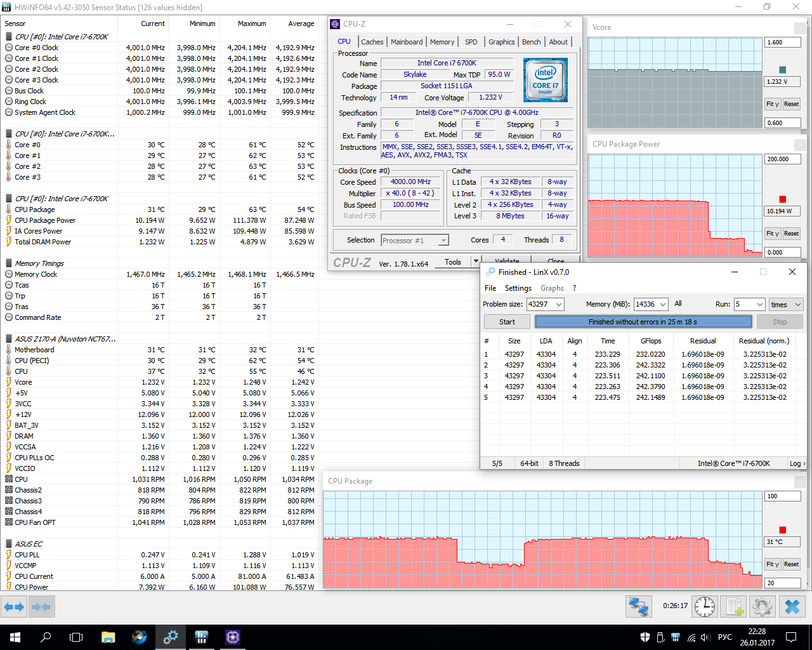
Task: Close the CPU Package temperature graph panel
Action: coord(801,482)
